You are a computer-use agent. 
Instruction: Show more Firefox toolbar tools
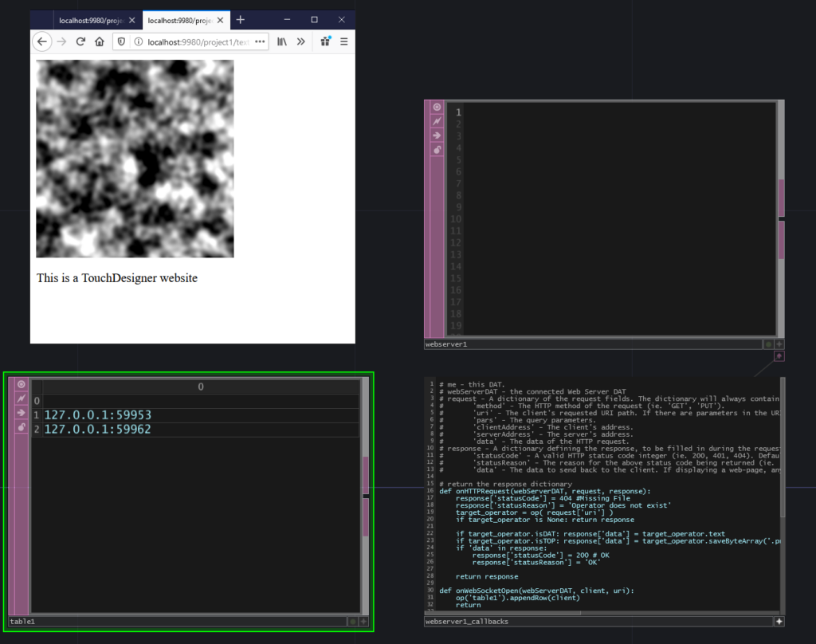coord(300,41)
